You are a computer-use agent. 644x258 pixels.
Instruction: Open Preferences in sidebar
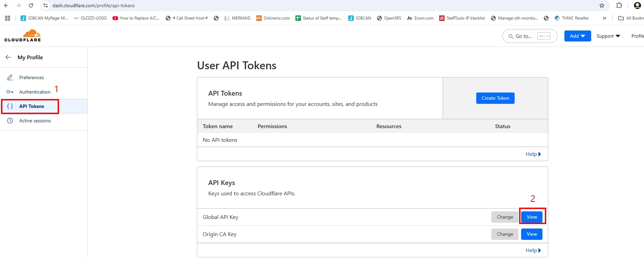pyautogui.click(x=31, y=77)
